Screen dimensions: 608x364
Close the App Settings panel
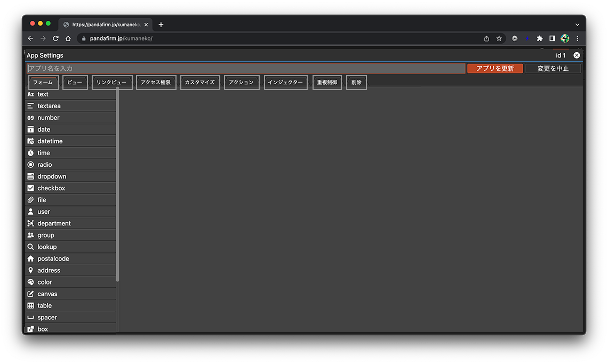pyautogui.click(x=577, y=55)
